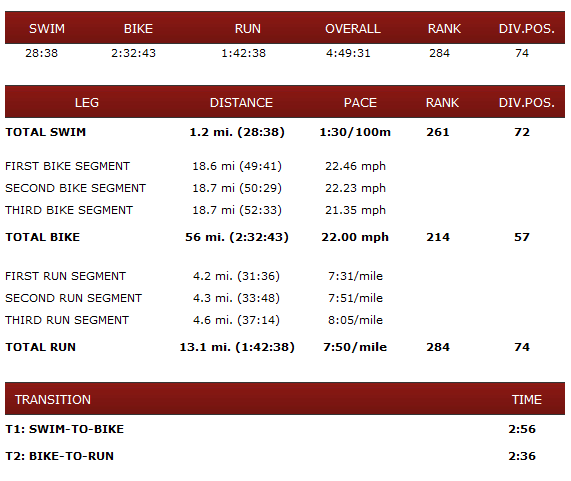Click the SECOND RUN SEGMENT label
The height and width of the screenshot is (481, 571).
[74, 298]
